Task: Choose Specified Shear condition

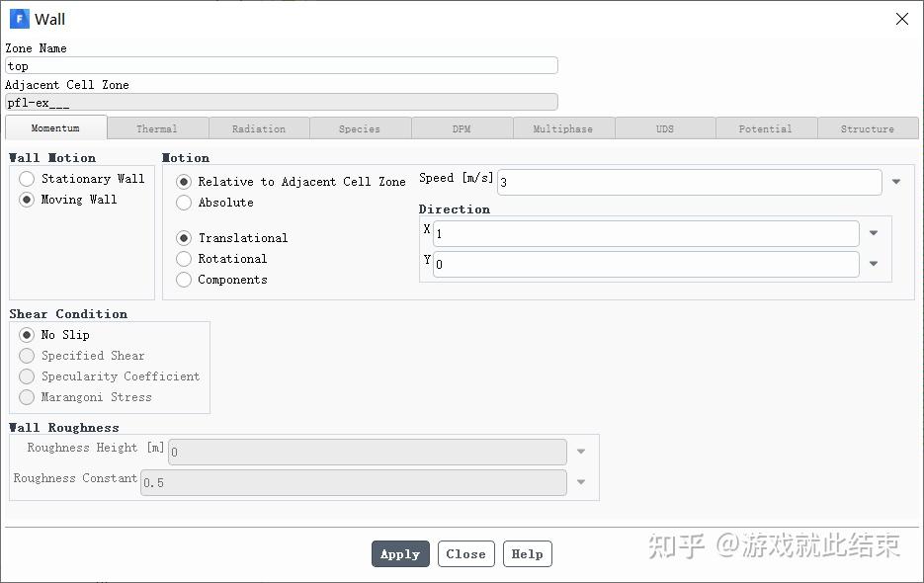Action: pos(27,356)
